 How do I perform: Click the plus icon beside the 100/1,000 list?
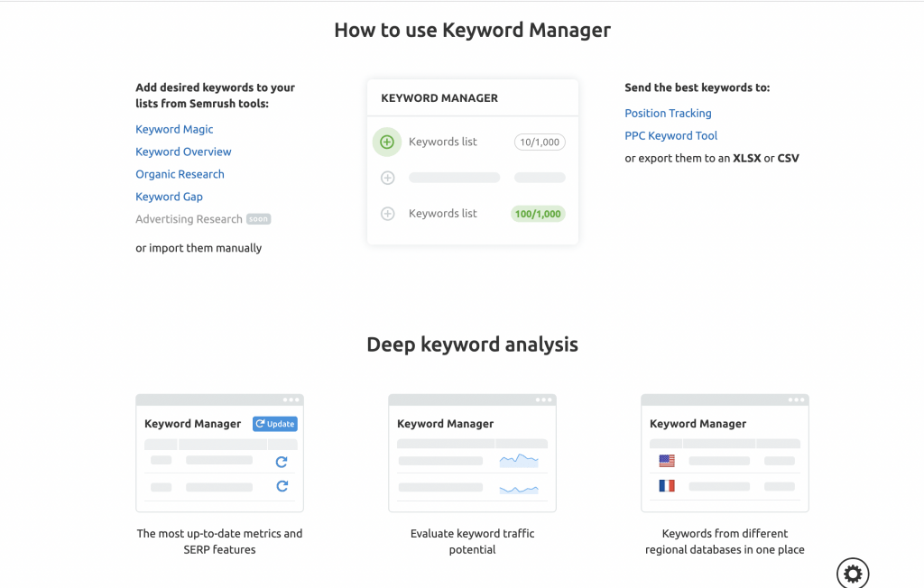point(388,214)
